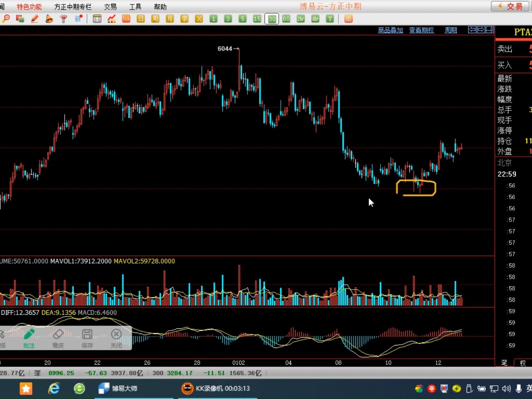Click the 商品叠加 link

click(x=391, y=30)
